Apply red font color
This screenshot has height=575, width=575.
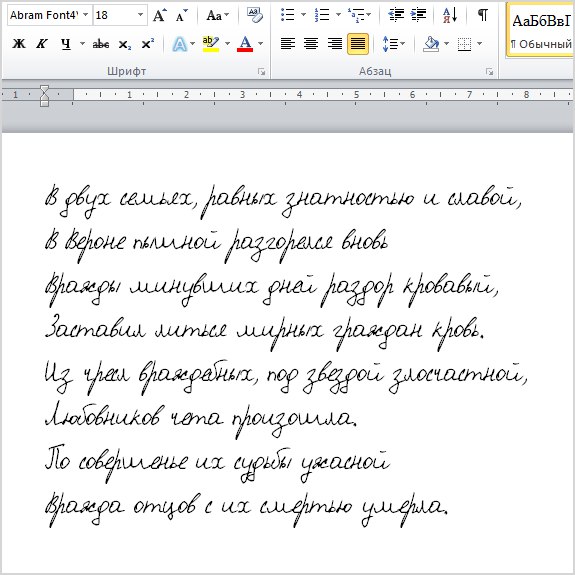245,44
